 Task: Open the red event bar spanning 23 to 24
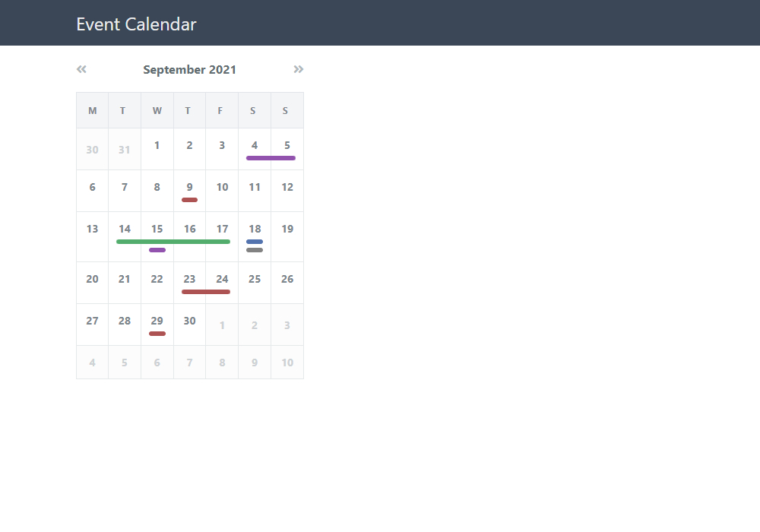(206, 292)
